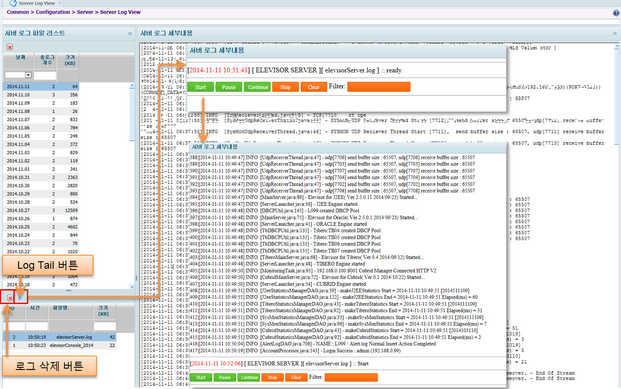Viewport: 621px width, 389px height.
Task: Click the Filter field in the upper popup
Action: (x=379, y=87)
